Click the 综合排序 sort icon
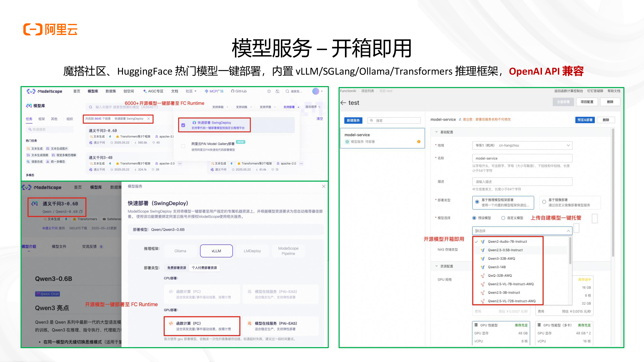644x362 pixels. pyautogui.click(x=319, y=107)
